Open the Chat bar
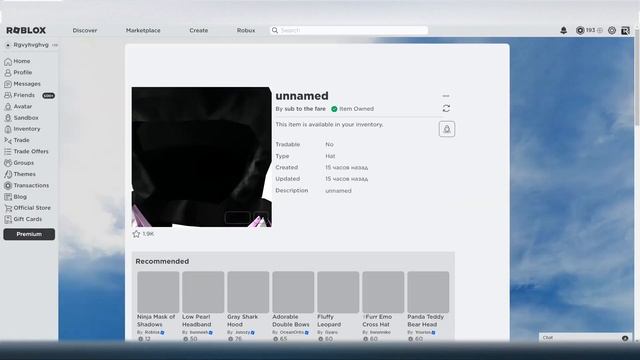This screenshot has width=640, height=360. (585, 338)
